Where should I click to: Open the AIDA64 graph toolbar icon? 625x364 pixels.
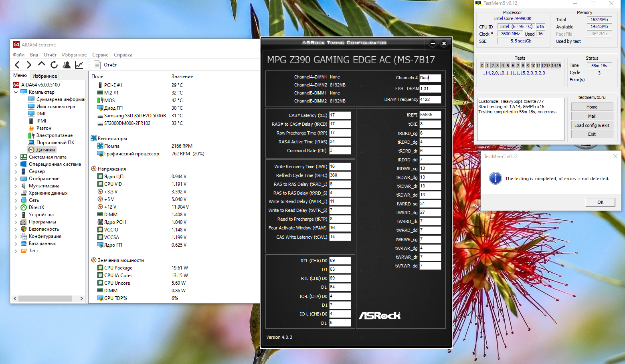tap(79, 65)
